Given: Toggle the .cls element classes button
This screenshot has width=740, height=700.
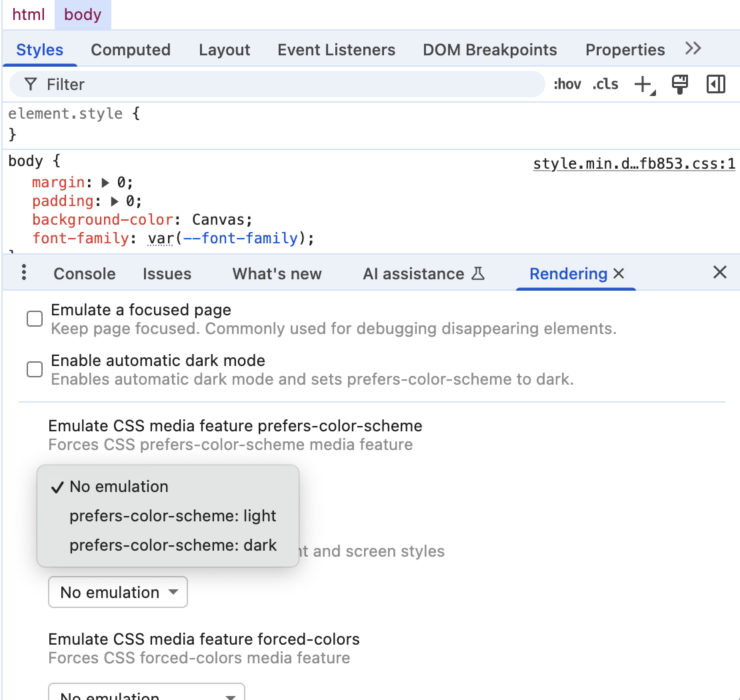Looking at the screenshot, I should pos(605,85).
